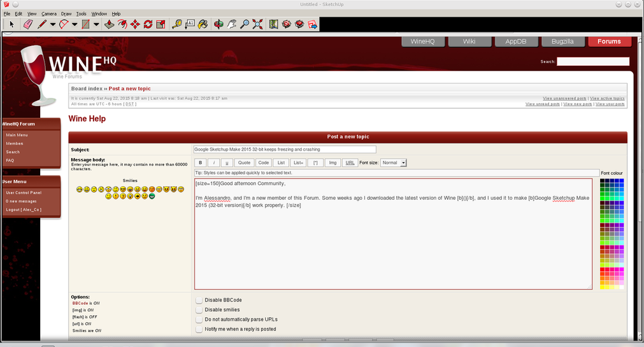Activate the Arc drawing tool
This screenshot has height=347, width=644.
[64, 24]
